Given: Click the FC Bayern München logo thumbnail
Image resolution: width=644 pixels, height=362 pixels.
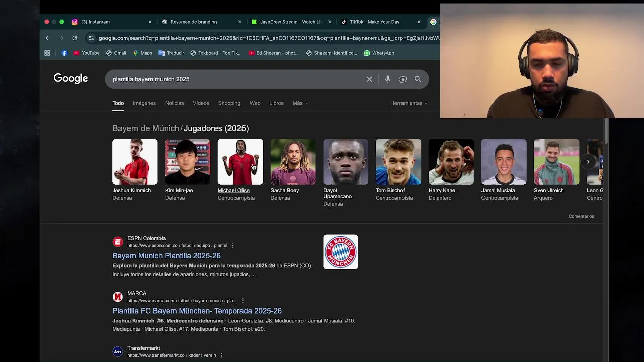Looking at the screenshot, I should [x=341, y=252].
